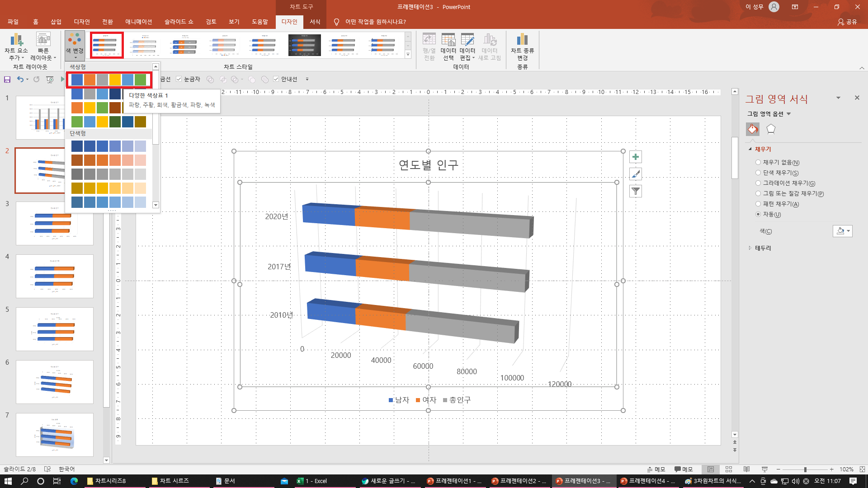Switch to the 서식 ribbon tab
Image resolution: width=868 pixels, height=488 pixels.
point(315,22)
